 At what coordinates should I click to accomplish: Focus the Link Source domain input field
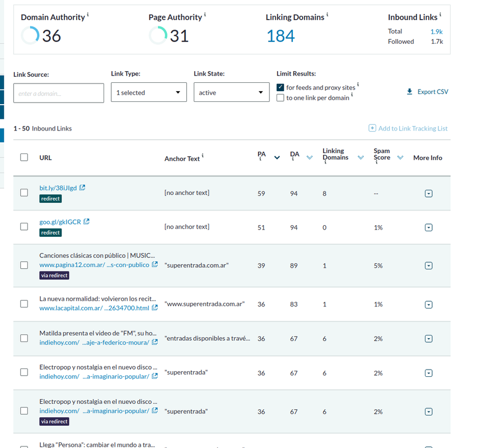[59, 93]
